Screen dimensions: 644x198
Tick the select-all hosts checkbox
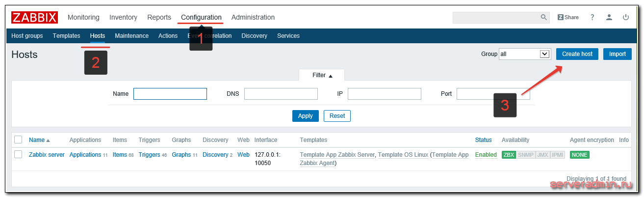click(x=18, y=140)
